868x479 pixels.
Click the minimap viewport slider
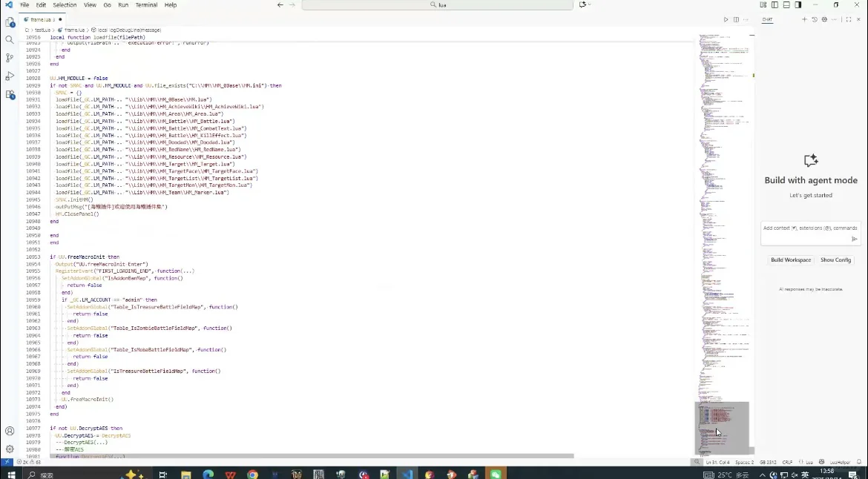(722, 428)
